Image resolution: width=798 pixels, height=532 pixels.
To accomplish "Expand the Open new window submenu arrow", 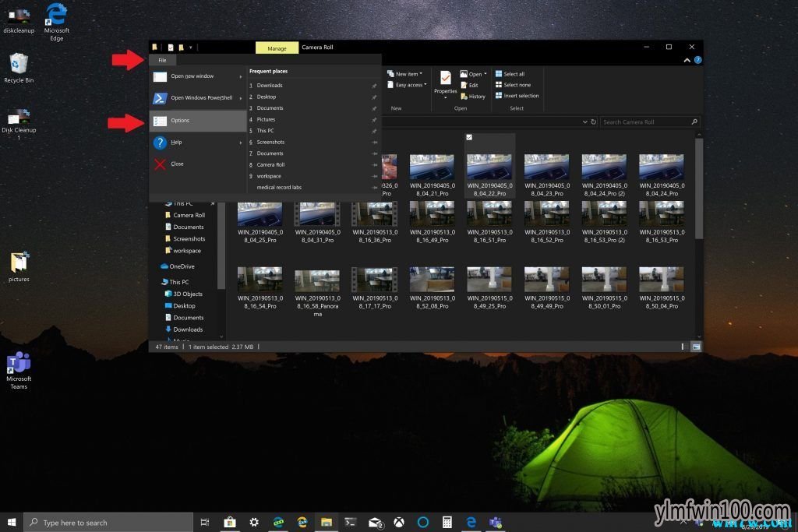I will (241, 77).
